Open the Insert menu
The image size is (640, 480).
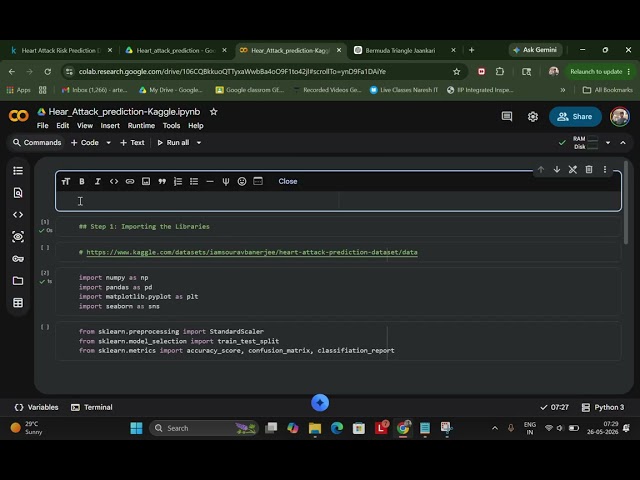tap(110, 126)
